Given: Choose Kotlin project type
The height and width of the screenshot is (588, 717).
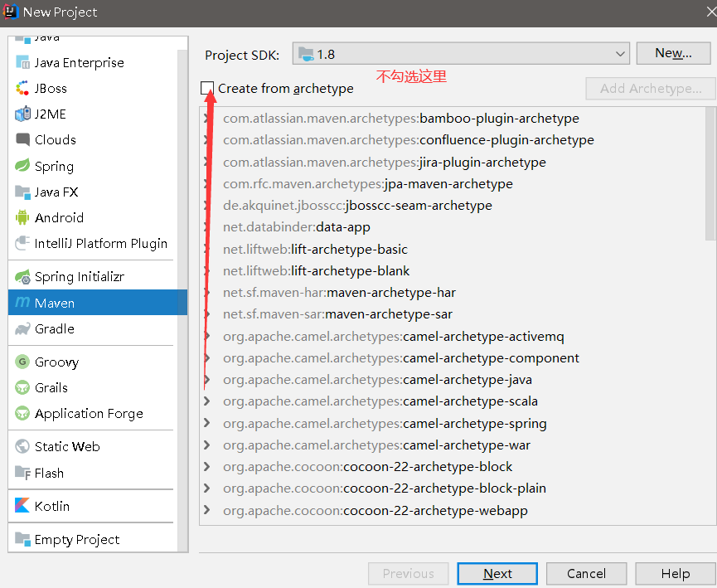Looking at the screenshot, I should 93,506.
